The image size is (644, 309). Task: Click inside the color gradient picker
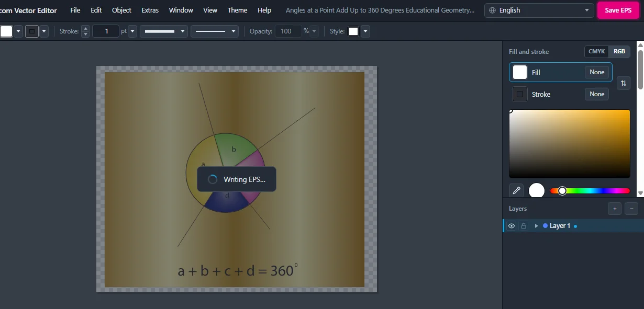point(570,144)
